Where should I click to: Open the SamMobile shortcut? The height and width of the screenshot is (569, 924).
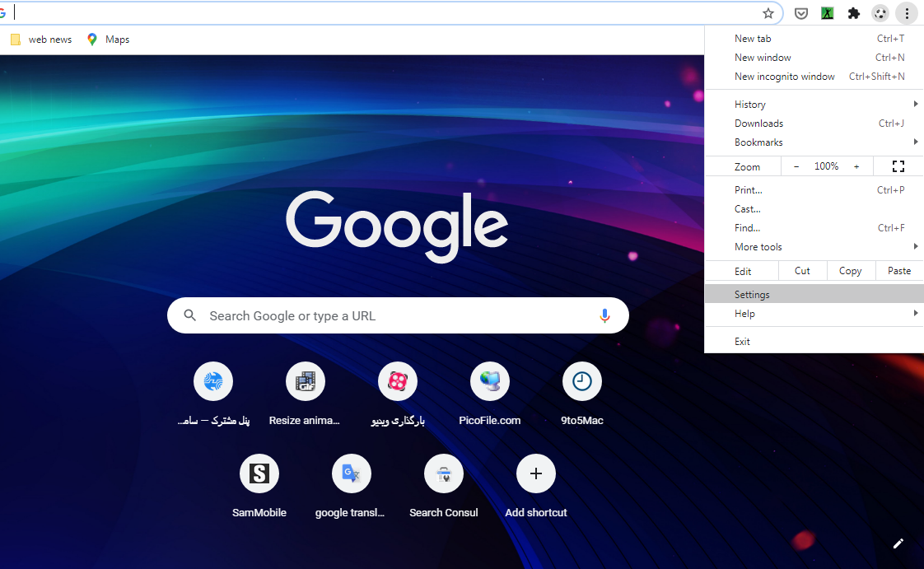tap(259, 486)
